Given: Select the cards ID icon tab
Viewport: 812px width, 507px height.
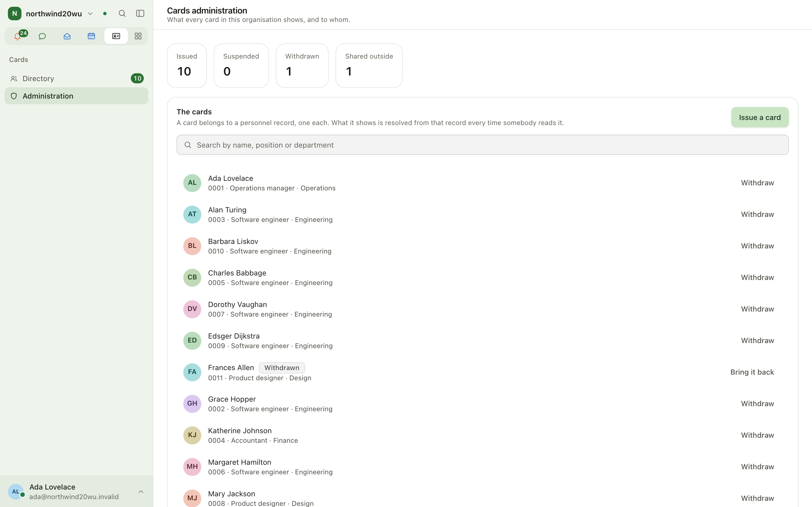Looking at the screenshot, I should coord(116,36).
